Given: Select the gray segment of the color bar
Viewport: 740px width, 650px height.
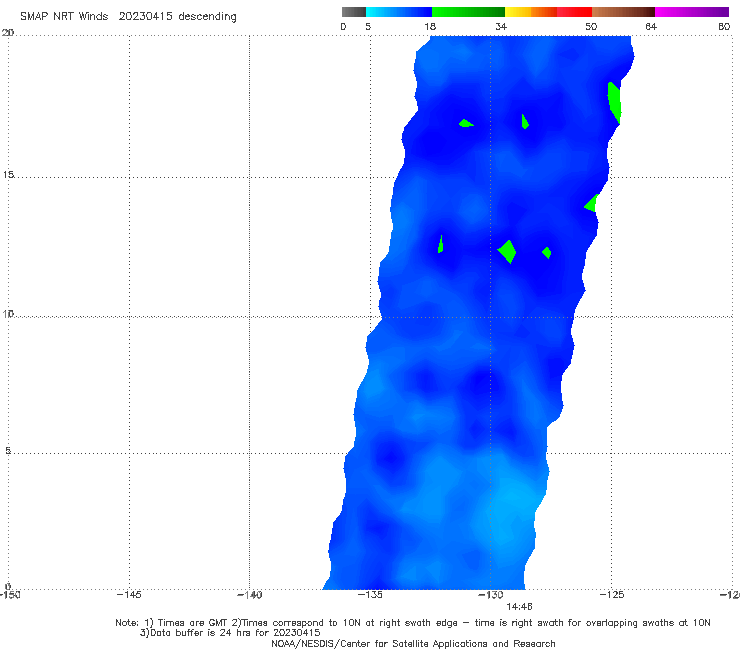Looking at the screenshot, I should tap(353, 12).
